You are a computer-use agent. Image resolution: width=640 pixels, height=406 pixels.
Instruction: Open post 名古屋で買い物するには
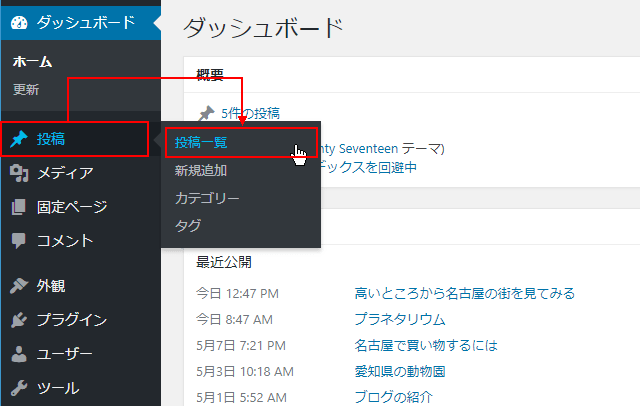pyautogui.click(x=426, y=346)
